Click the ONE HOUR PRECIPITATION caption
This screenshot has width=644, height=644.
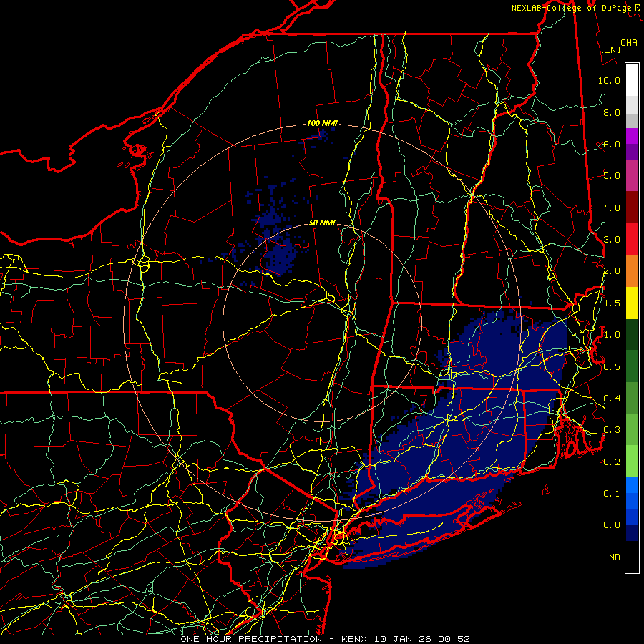tap(251, 639)
